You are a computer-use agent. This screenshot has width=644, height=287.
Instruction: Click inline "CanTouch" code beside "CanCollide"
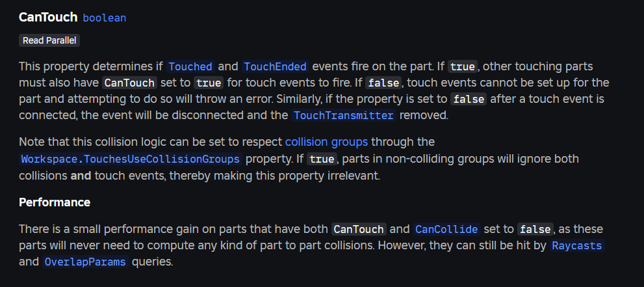click(x=359, y=229)
